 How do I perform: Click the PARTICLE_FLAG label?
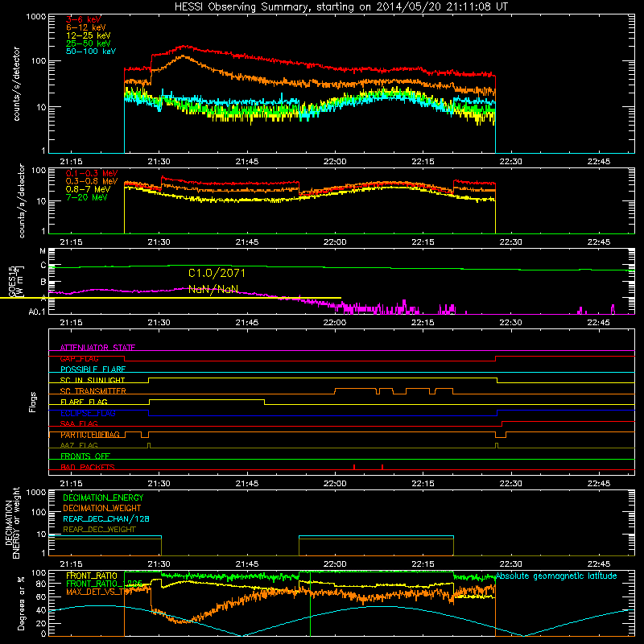point(90,435)
